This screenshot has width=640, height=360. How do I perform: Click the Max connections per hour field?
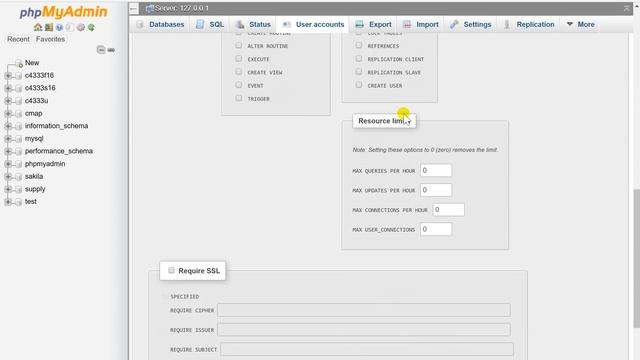coord(448,210)
